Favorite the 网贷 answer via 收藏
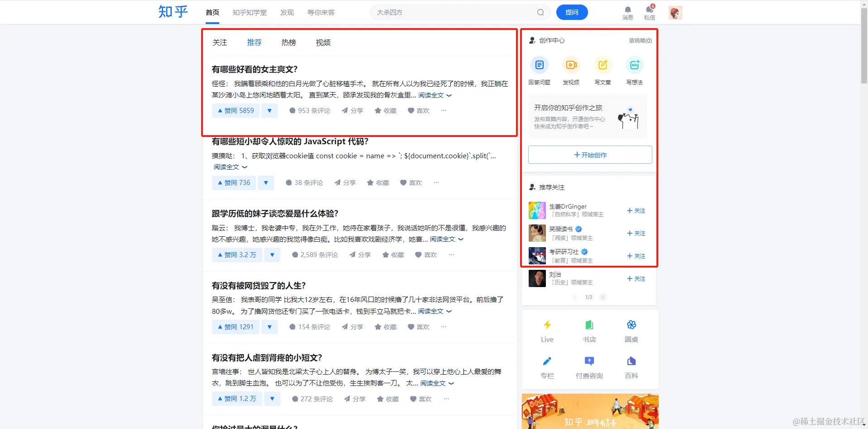The height and width of the screenshot is (429, 868). pos(386,327)
